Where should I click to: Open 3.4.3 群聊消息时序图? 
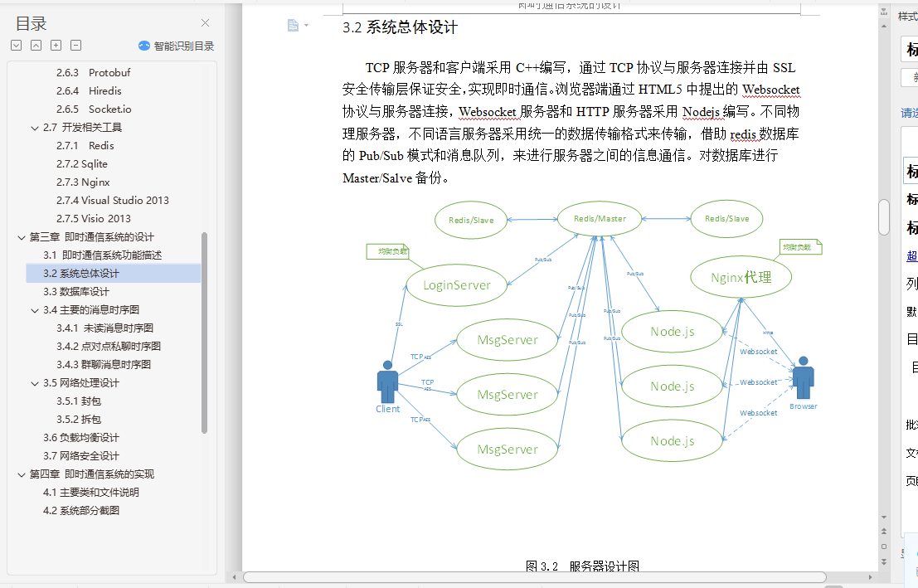104,364
